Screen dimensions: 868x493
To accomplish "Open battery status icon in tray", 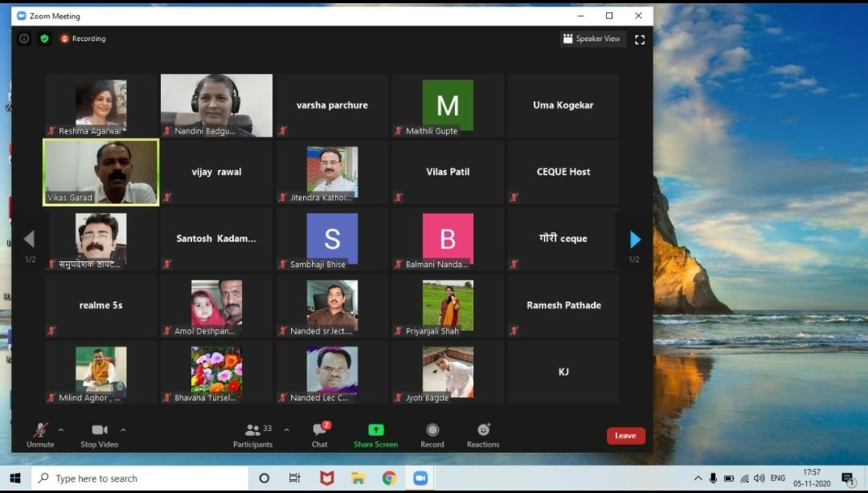I will [x=729, y=478].
